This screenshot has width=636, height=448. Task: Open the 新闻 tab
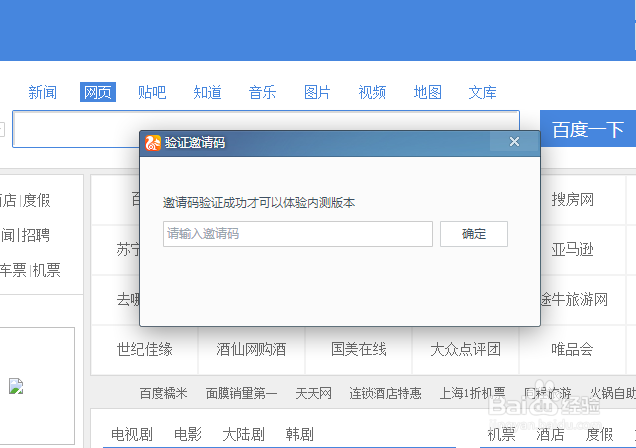[x=43, y=92]
